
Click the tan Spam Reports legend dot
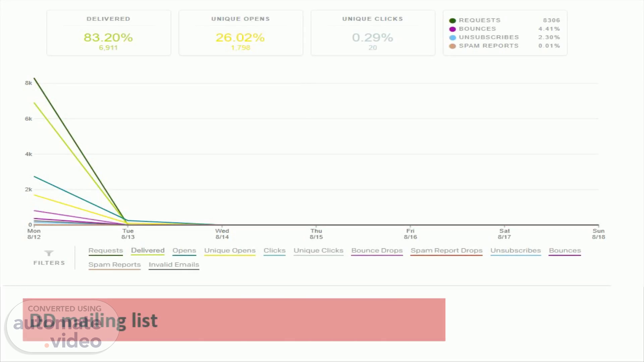[452, 46]
